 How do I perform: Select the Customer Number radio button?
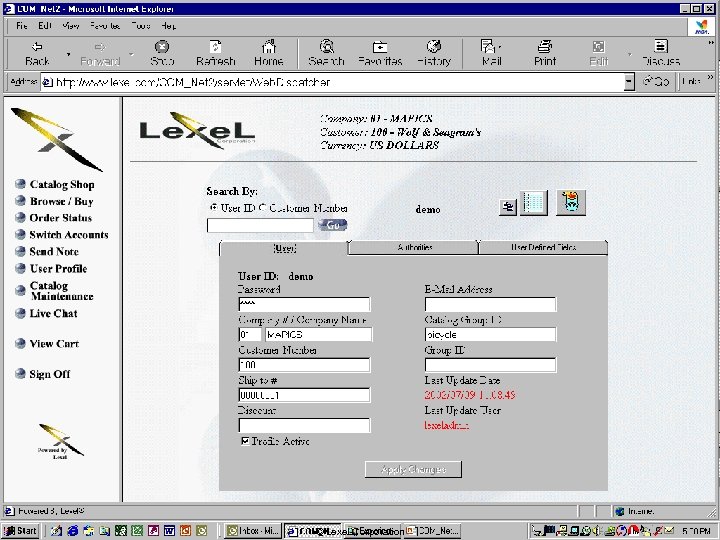point(262,208)
